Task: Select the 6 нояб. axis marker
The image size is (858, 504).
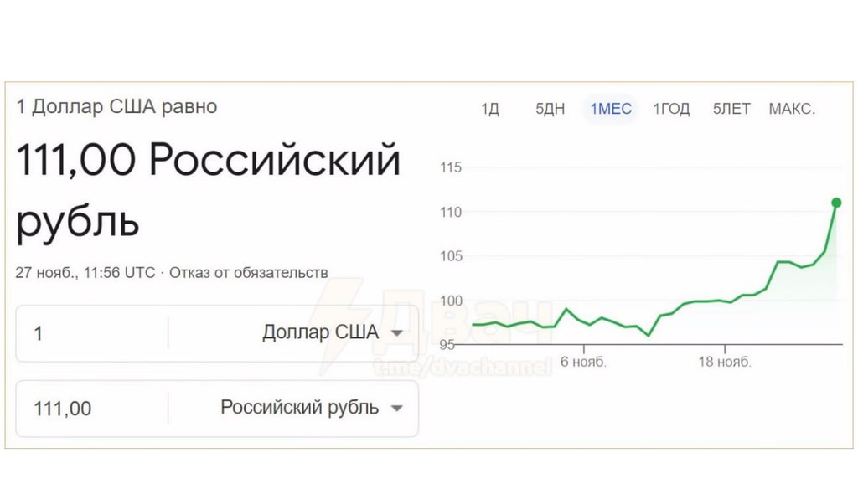Action: click(x=583, y=362)
